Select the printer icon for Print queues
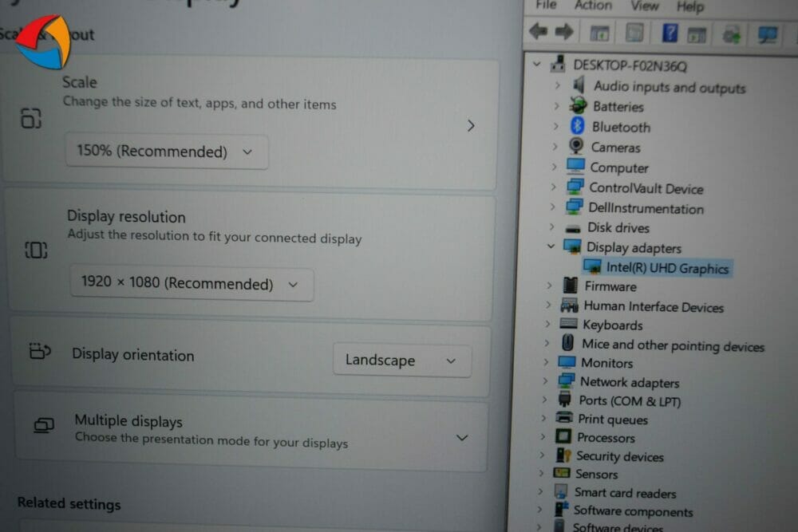The width and height of the screenshot is (798, 532). click(x=564, y=418)
